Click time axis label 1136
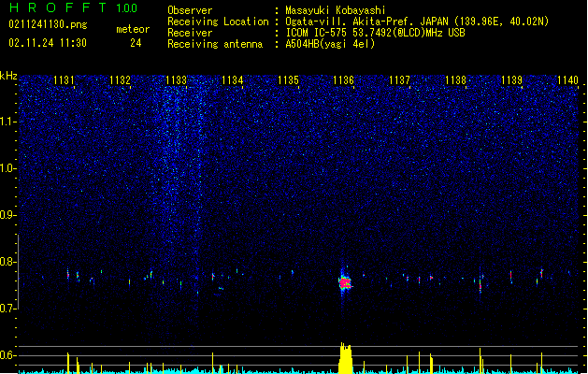 tap(343, 79)
